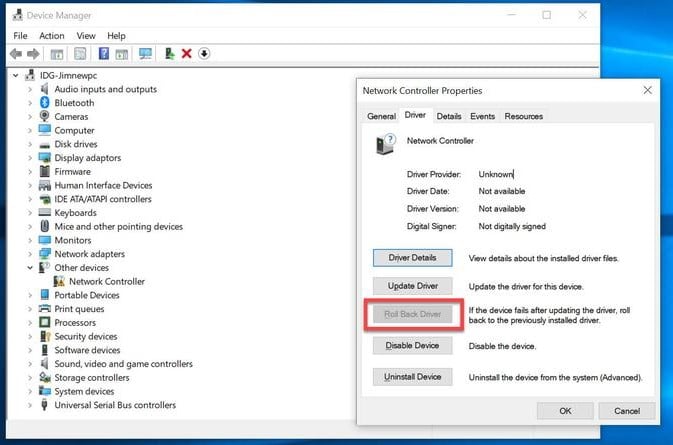Select the Disk drives icon
The image size is (673, 445).
tap(45, 145)
